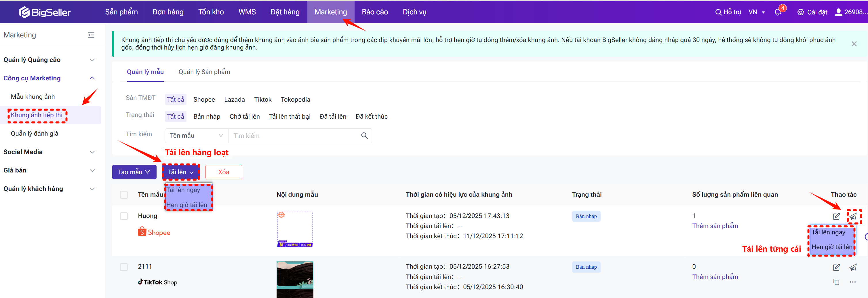
Task: Open Đơn hàng in top navigation
Action: (168, 12)
